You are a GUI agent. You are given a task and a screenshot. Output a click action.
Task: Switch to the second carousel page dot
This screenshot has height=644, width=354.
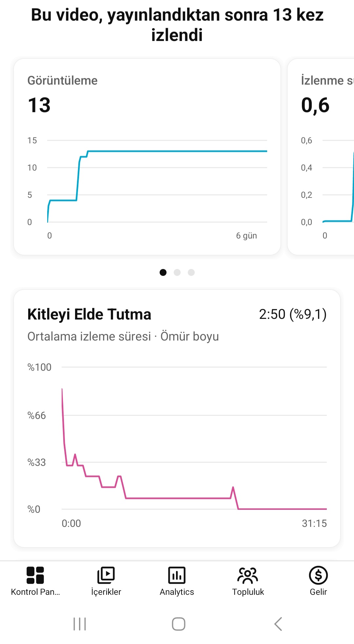[177, 272]
